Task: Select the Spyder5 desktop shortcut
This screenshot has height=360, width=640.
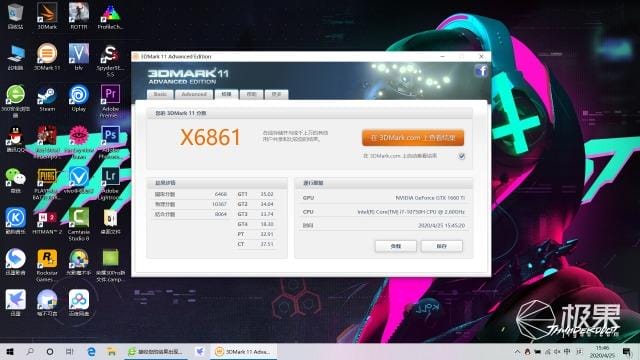Action: coord(110,60)
